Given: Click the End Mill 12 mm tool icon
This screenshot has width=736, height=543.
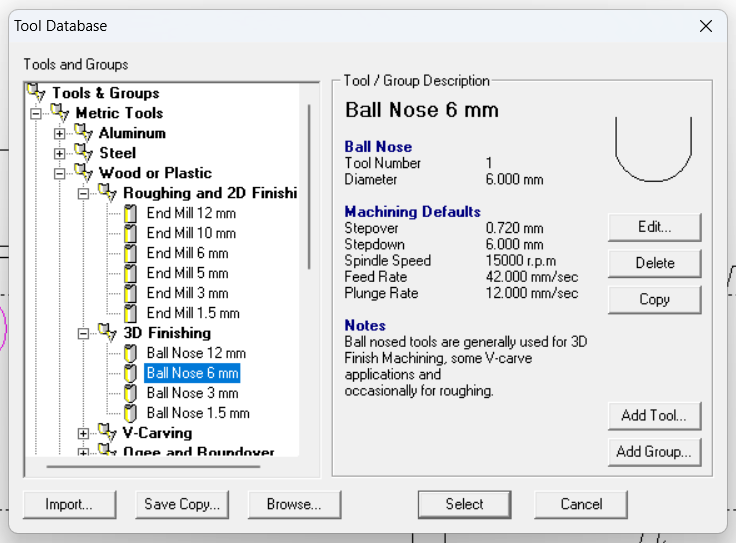Looking at the screenshot, I should tap(130, 213).
